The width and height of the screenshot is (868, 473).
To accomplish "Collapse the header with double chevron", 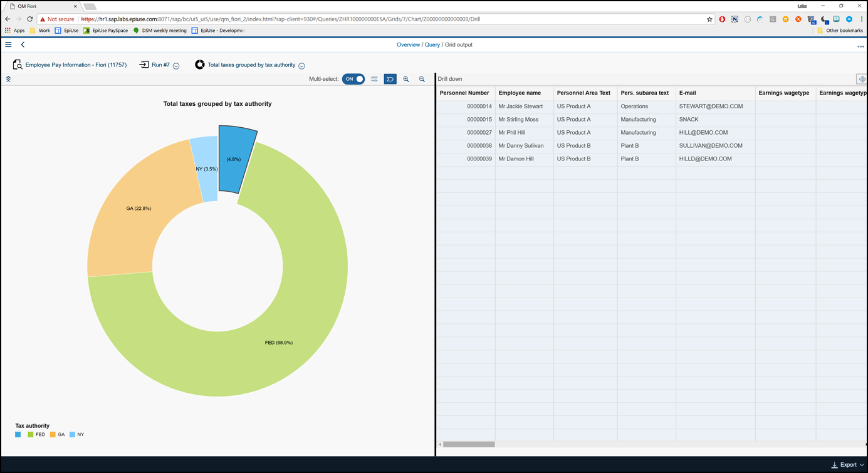I will 8,80.
